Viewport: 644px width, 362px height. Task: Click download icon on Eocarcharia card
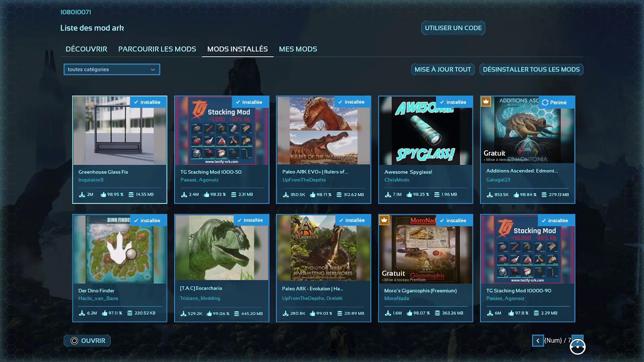184,314
